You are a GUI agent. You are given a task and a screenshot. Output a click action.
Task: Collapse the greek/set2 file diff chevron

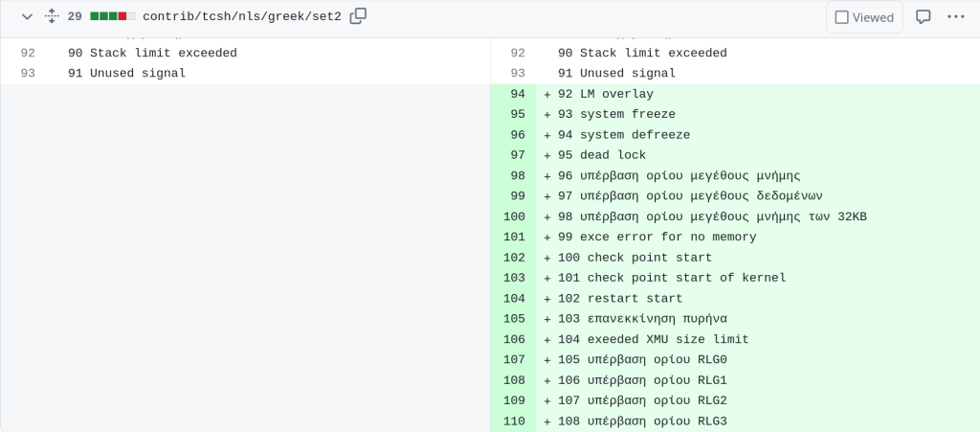point(27,16)
